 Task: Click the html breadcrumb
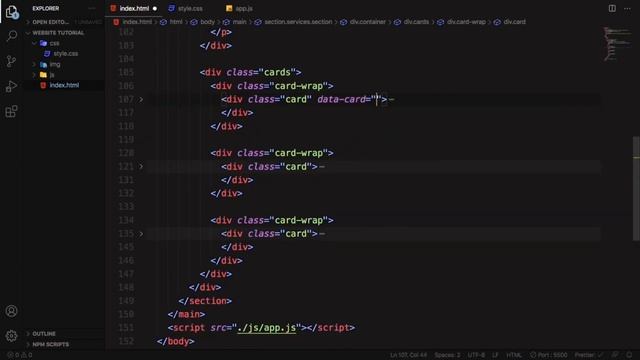tap(176, 22)
